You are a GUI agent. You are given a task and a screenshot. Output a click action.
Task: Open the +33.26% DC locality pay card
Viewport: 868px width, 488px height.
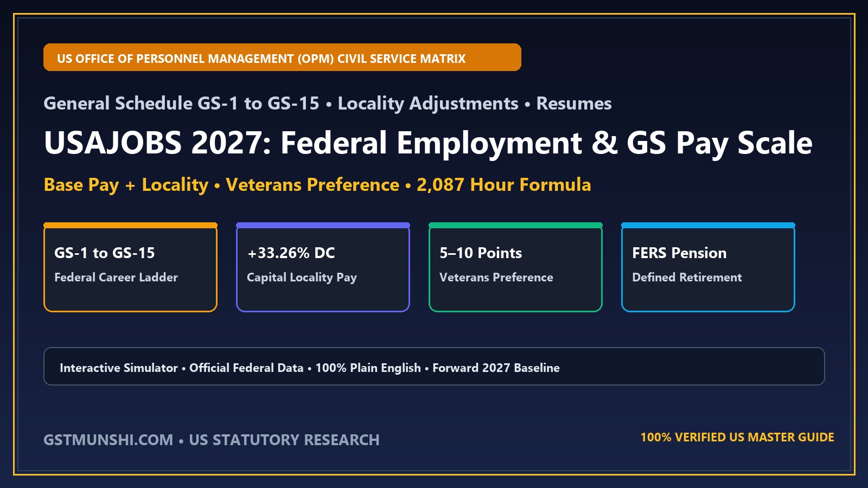point(323,267)
